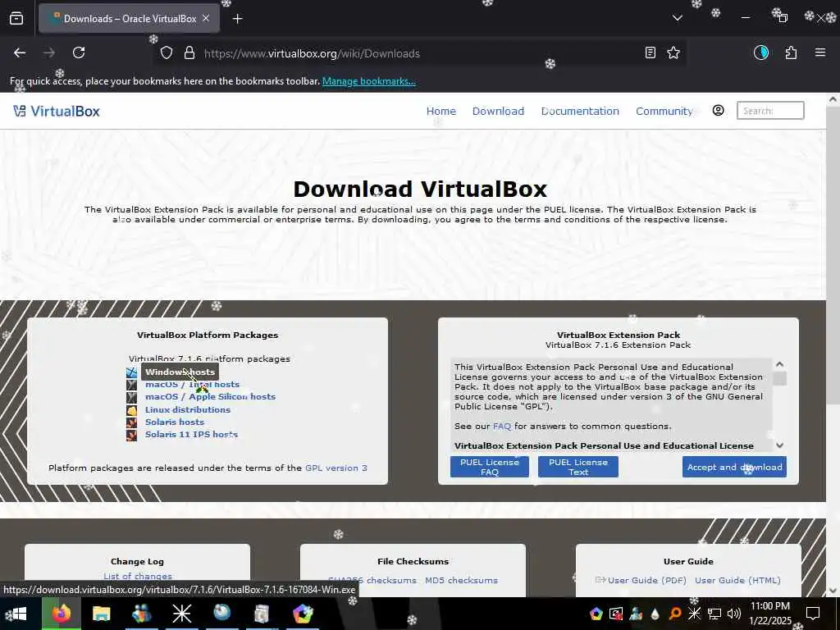Open the MD5 checksums link

coord(461,580)
